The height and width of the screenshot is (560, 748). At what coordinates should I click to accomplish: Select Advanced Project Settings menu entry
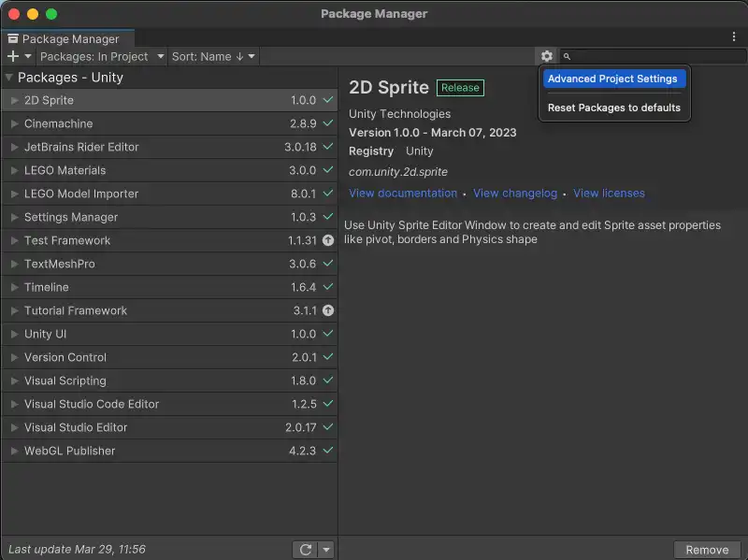pos(613,79)
